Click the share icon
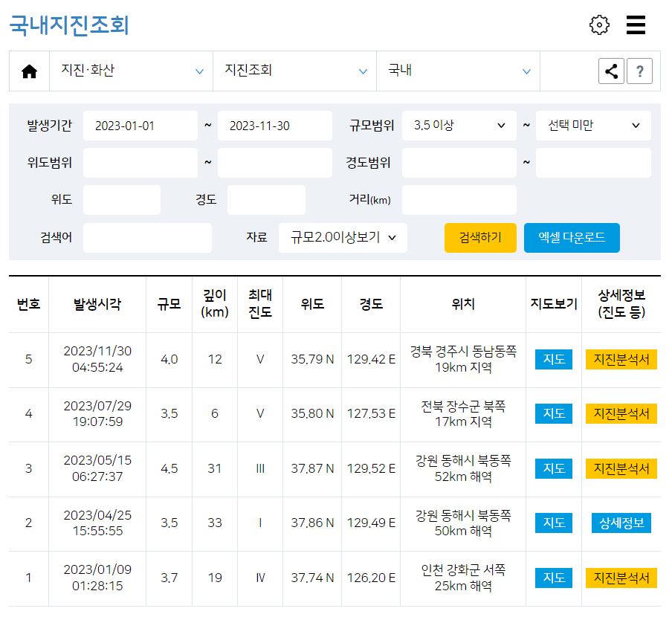Screen dimensions: 672x617 point(611,71)
